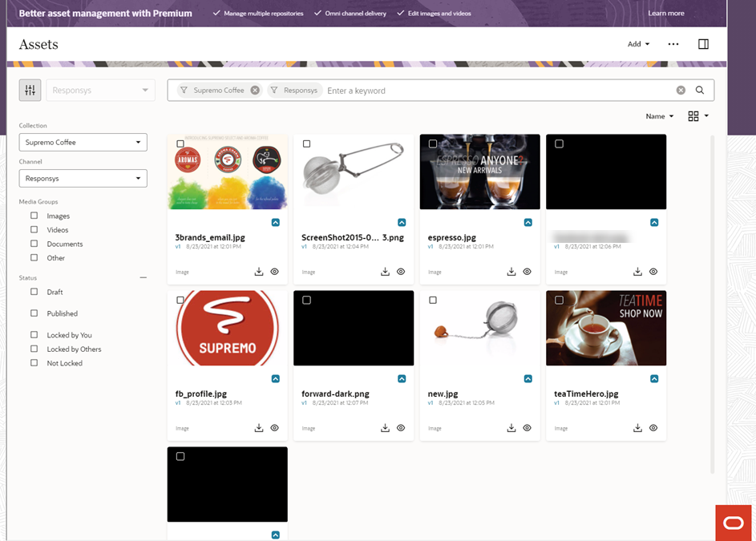This screenshot has height=541, width=756.
Task: Click published status icon on fb_profile.jpg
Action: (275, 378)
